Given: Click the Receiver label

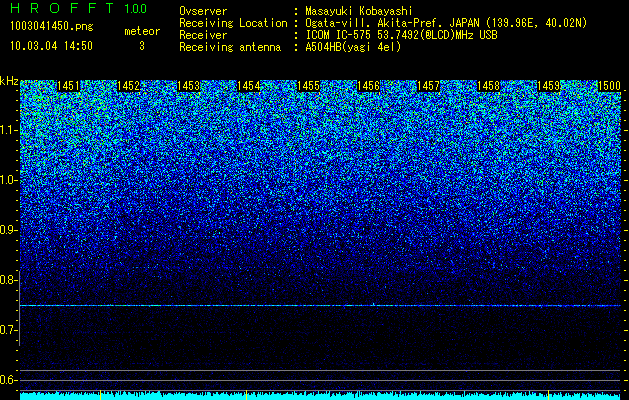Looking at the screenshot, I should click(203, 35).
